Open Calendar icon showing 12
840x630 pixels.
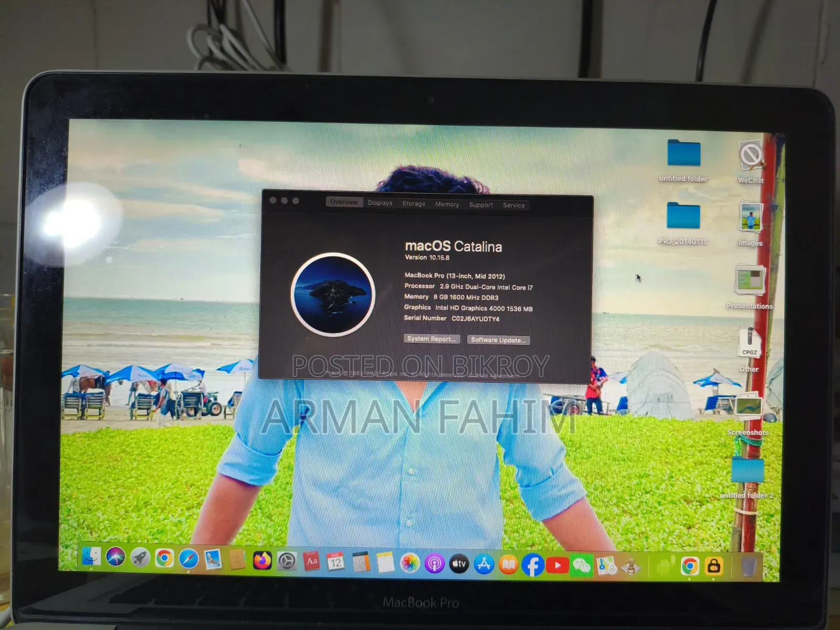coord(336,562)
